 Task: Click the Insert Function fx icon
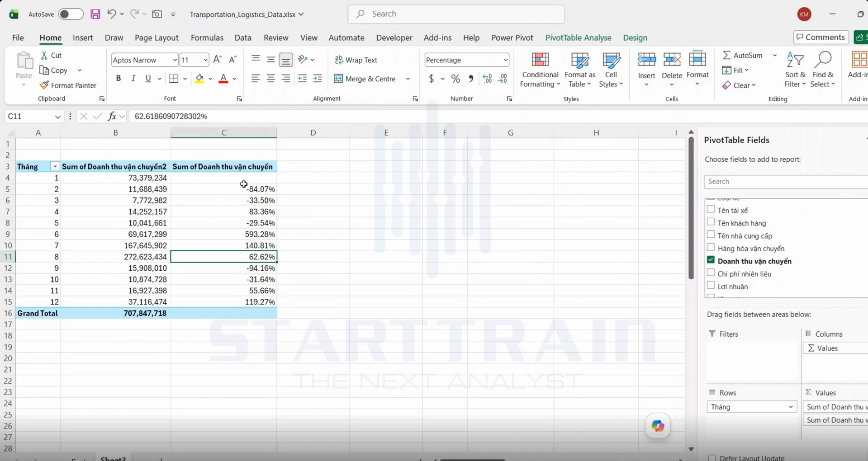(x=112, y=116)
